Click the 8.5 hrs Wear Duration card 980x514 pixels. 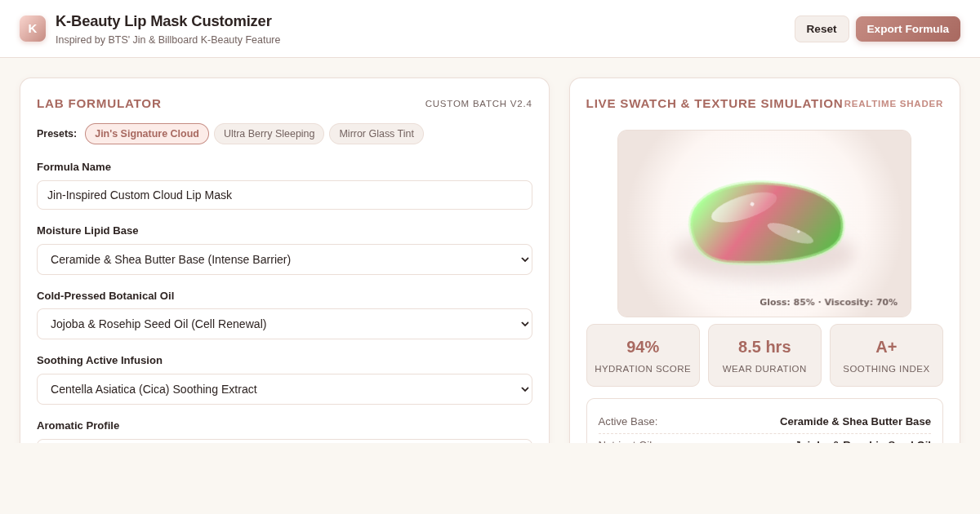pos(764,356)
